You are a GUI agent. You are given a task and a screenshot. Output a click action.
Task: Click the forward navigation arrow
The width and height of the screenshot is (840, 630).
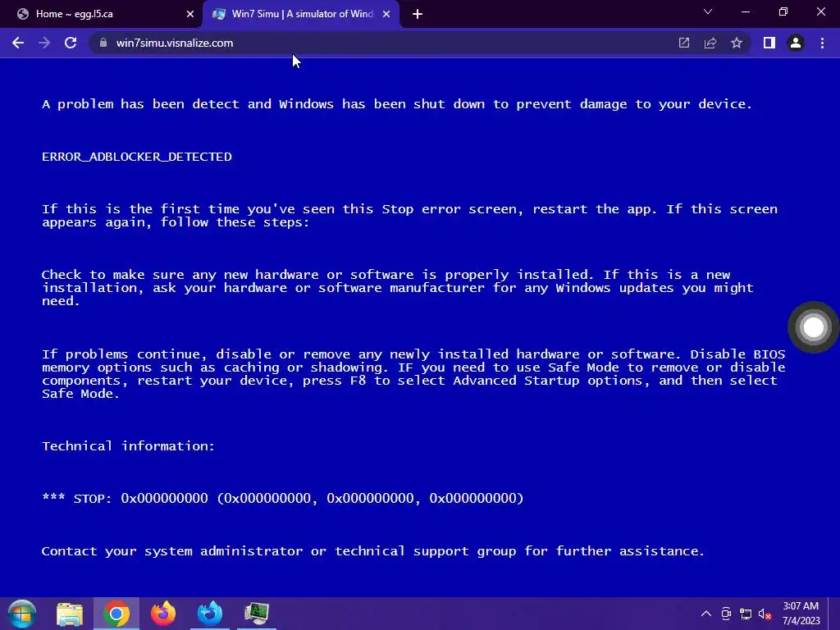point(44,43)
